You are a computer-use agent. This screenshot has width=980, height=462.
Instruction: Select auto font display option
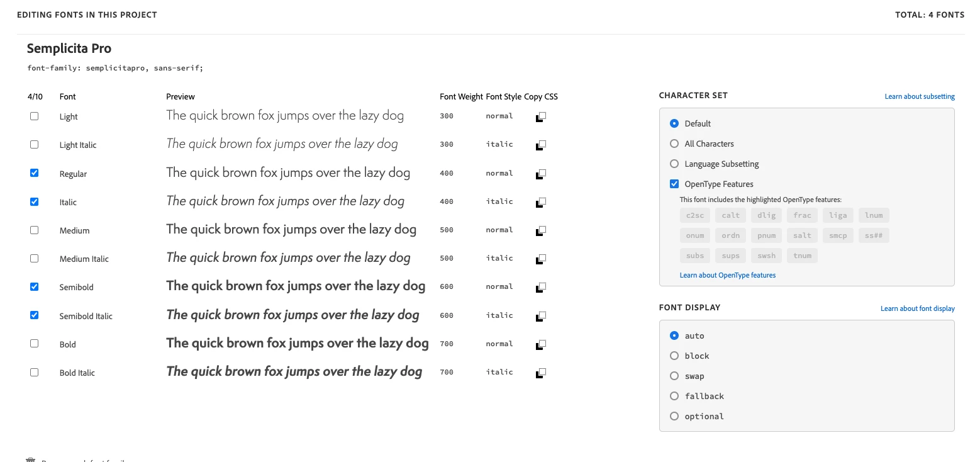(674, 335)
